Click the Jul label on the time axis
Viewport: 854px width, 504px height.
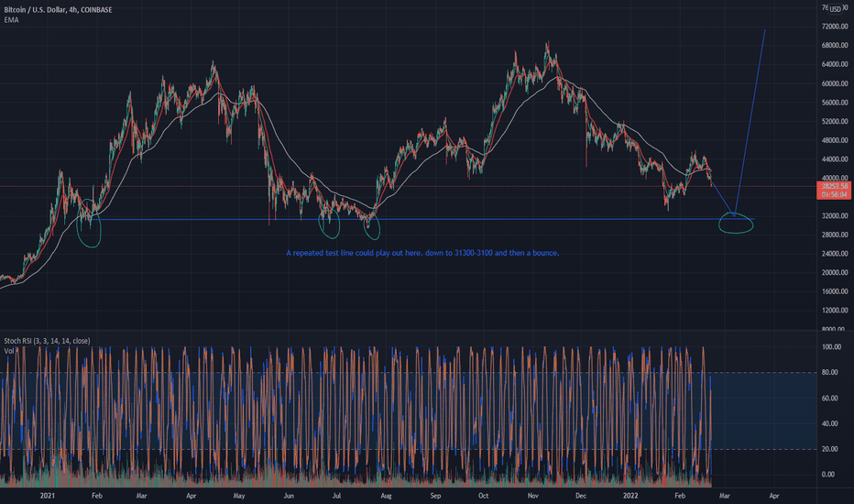336,496
